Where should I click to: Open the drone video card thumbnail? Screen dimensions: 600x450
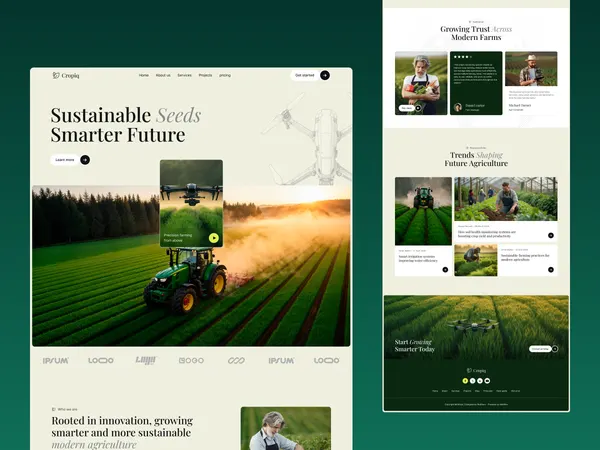point(191,204)
